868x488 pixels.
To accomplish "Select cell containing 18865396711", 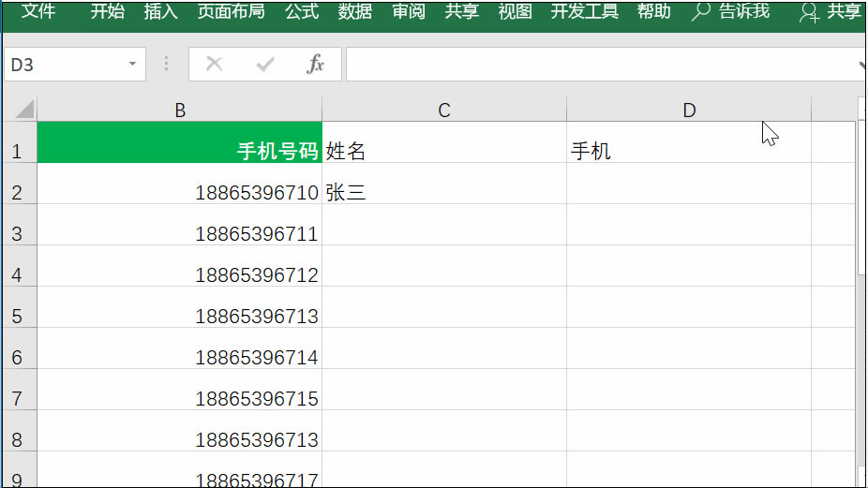I will click(179, 225).
